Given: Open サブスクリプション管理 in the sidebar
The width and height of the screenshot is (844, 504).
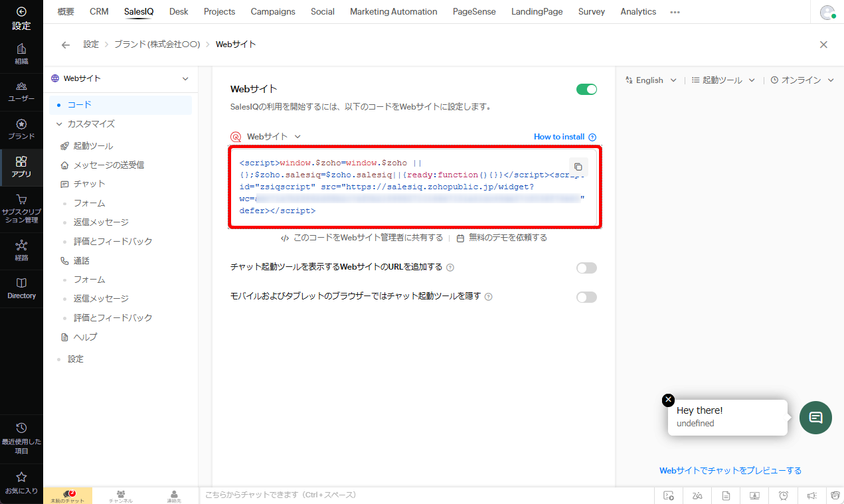Looking at the screenshot, I should point(21,209).
